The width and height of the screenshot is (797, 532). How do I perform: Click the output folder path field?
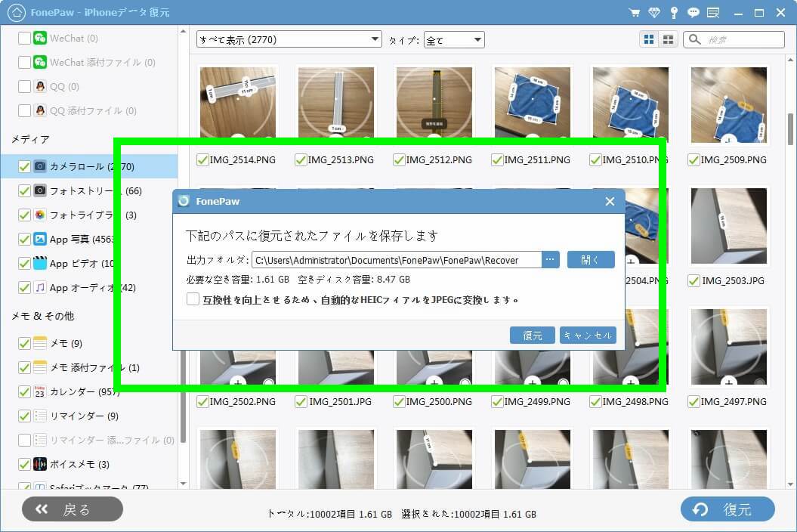(x=397, y=260)
